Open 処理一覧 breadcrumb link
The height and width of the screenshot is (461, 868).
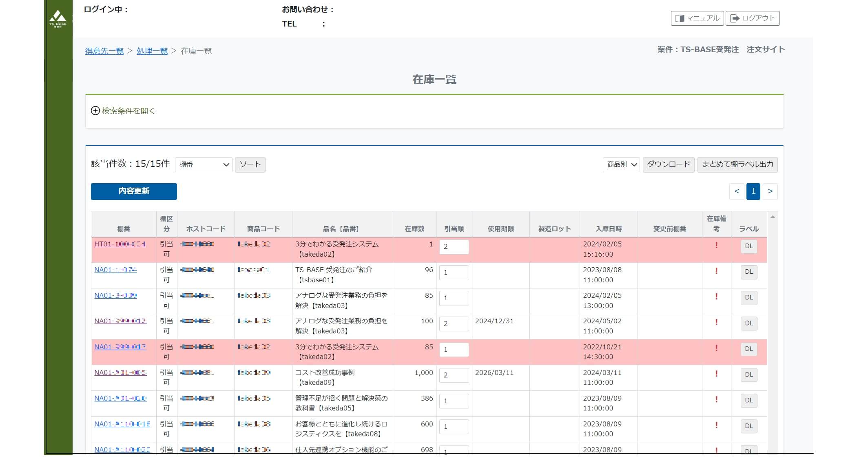(152, 51)
